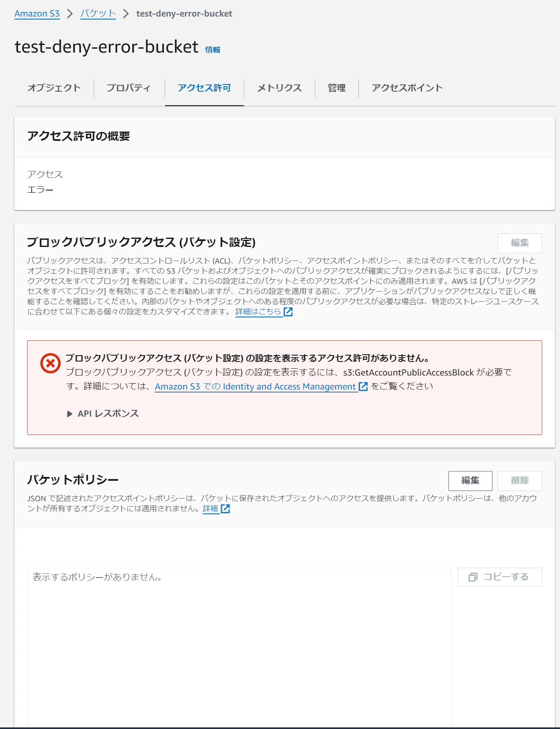Click the ブロックパブリックアクセス (バケット設定) heading
This screenshot has height=729, width=560.
coord(141,242)
